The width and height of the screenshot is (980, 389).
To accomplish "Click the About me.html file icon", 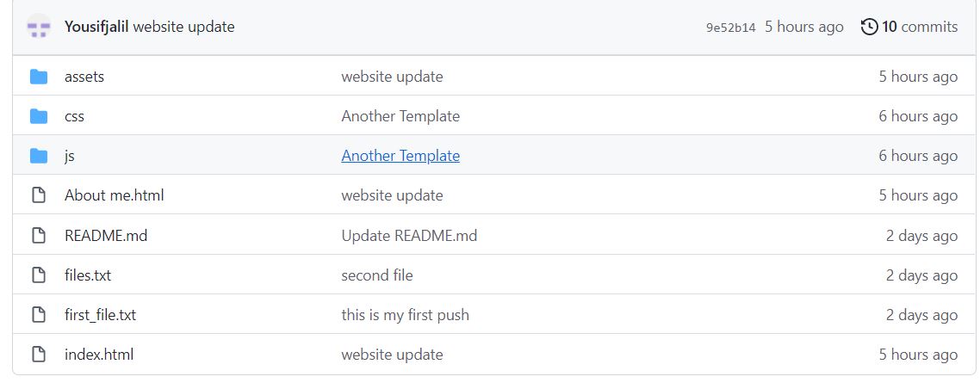I will (x=39, y=195).
